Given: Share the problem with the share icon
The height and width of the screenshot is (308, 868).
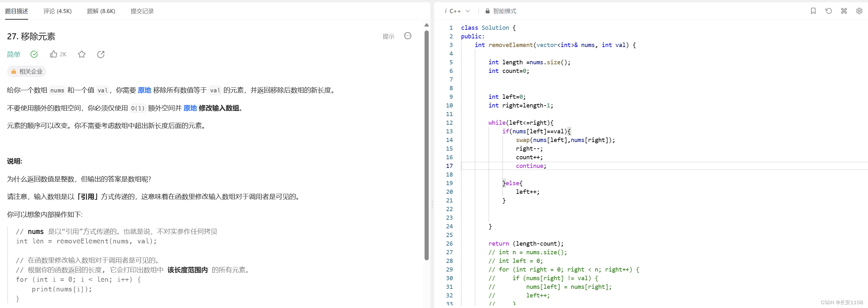Looking at the screenshot, I should (101, 54).
